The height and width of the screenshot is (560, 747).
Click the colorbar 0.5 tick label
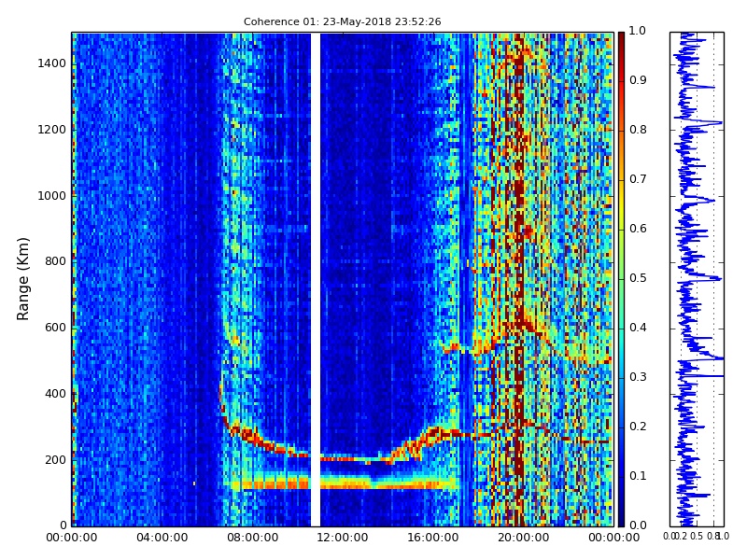click(638, 278)
